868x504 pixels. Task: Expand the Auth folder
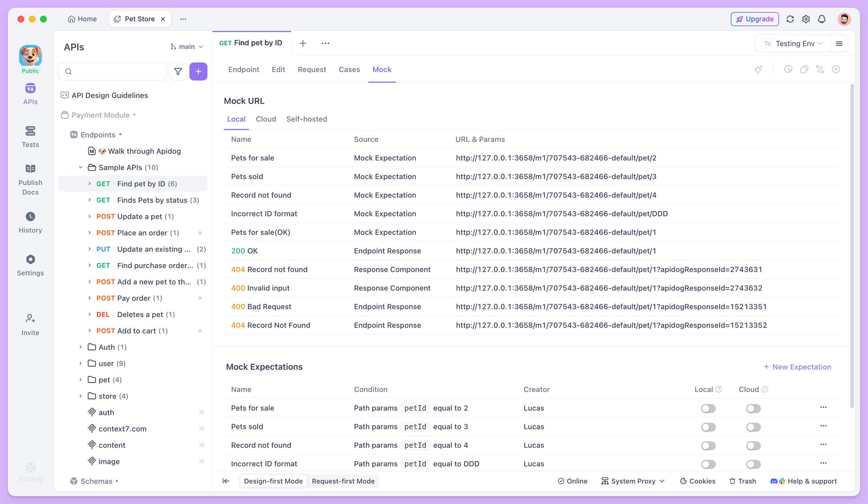81,347
